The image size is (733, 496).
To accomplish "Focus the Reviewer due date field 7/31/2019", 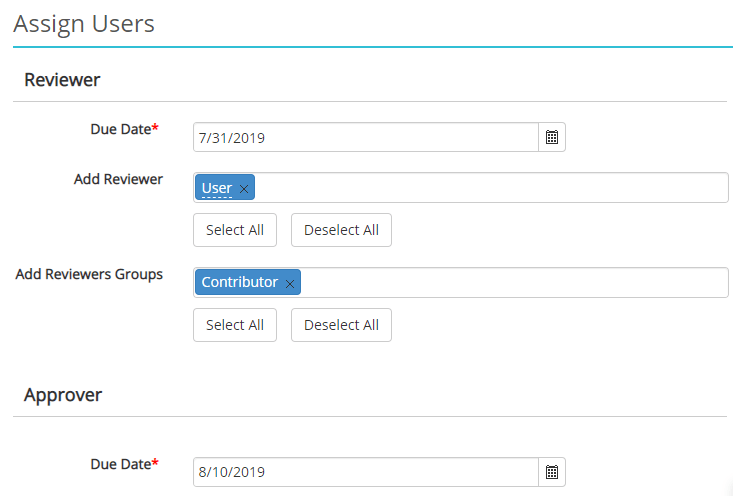I will (366, 137).
